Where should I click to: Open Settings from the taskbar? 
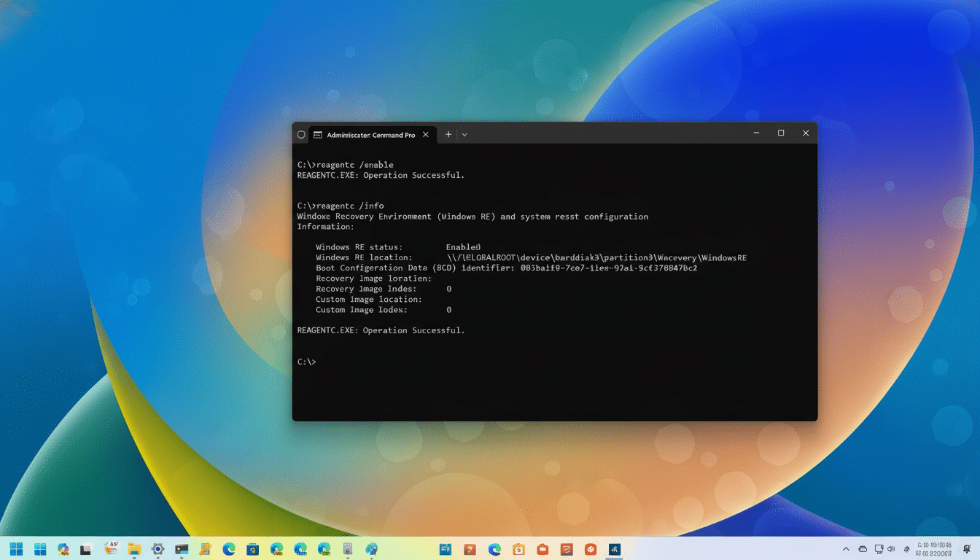point(157,549)
